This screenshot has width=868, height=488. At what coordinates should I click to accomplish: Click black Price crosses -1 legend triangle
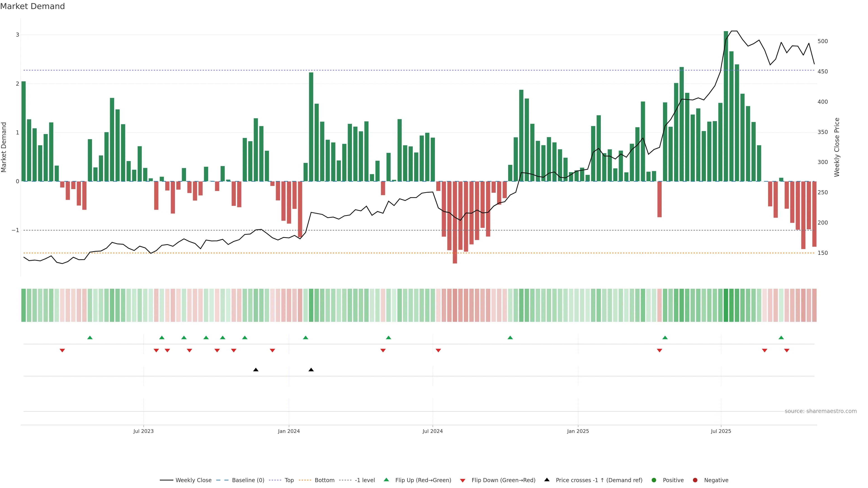tap(547, 480)
